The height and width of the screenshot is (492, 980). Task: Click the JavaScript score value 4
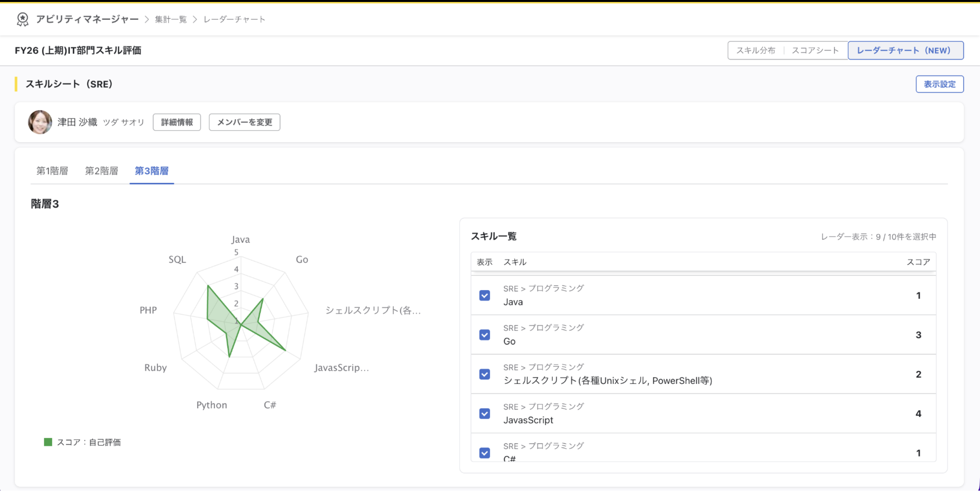(x=918, y=414)
